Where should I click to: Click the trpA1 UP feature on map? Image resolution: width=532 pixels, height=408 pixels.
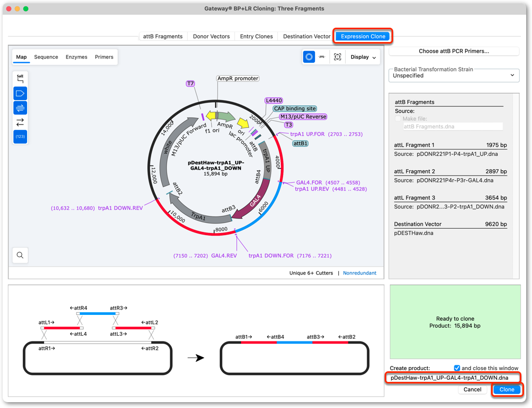tap(267, 160)
